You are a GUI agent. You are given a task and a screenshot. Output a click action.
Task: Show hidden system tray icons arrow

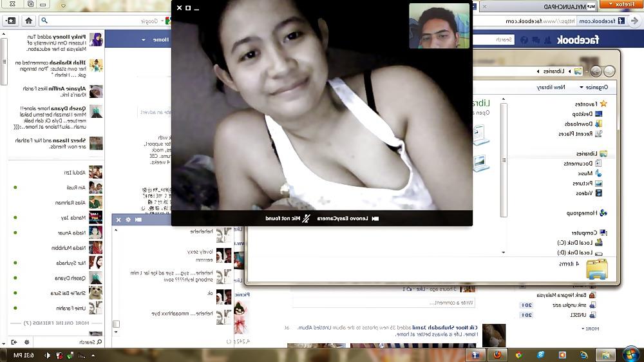[x=93, y=356]
